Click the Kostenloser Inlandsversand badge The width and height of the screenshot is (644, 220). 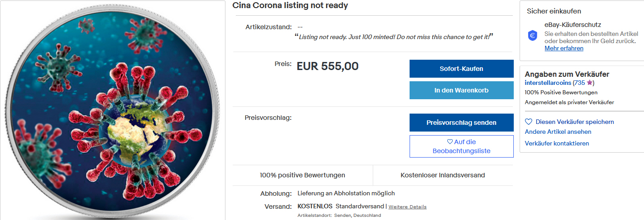(442, 175)
